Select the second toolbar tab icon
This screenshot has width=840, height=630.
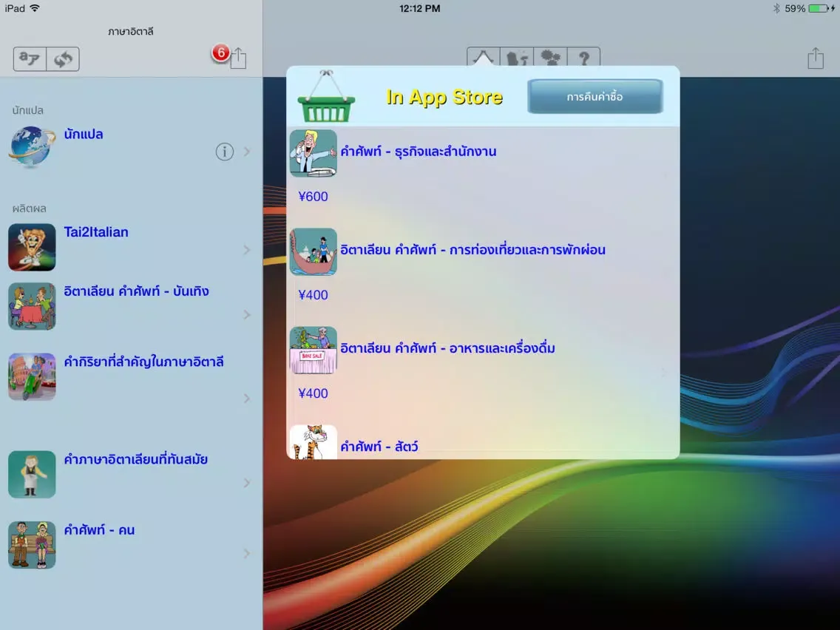click(517, 58)
